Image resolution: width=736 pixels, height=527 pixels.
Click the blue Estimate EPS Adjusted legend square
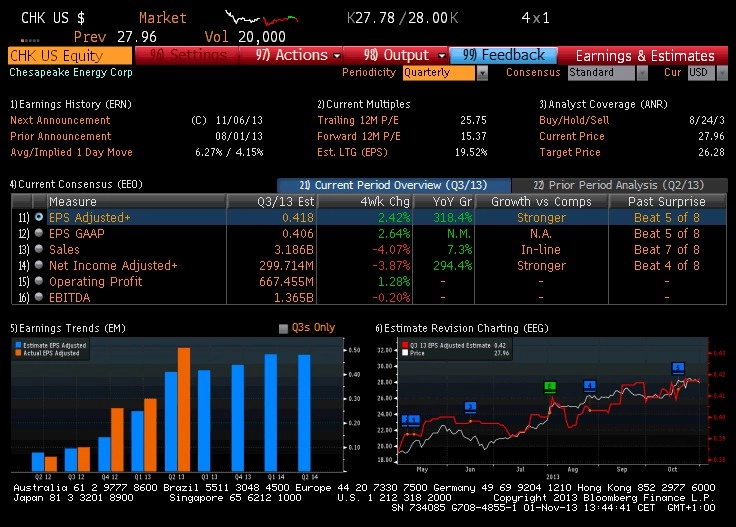[18, 345]
